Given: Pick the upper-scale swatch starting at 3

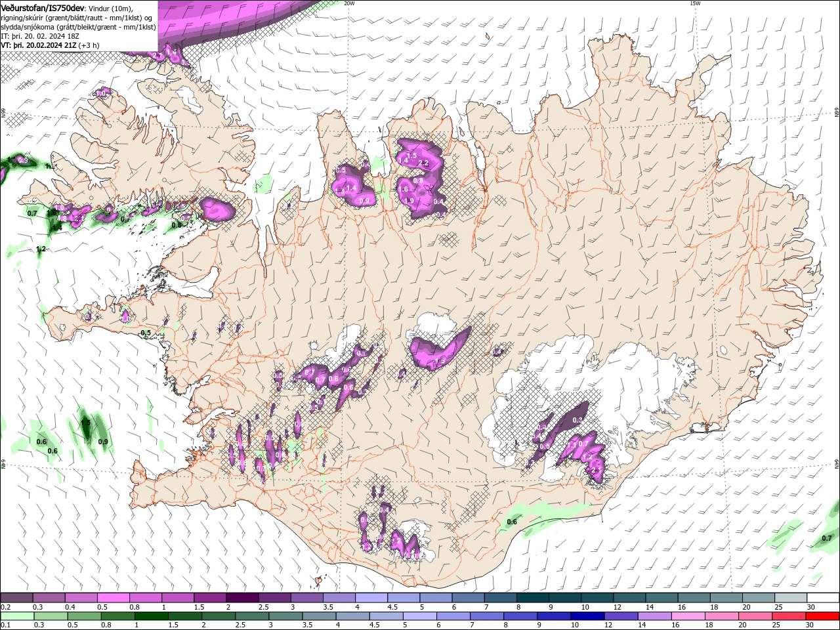Looking at the screenshot, I should (306, 598).
